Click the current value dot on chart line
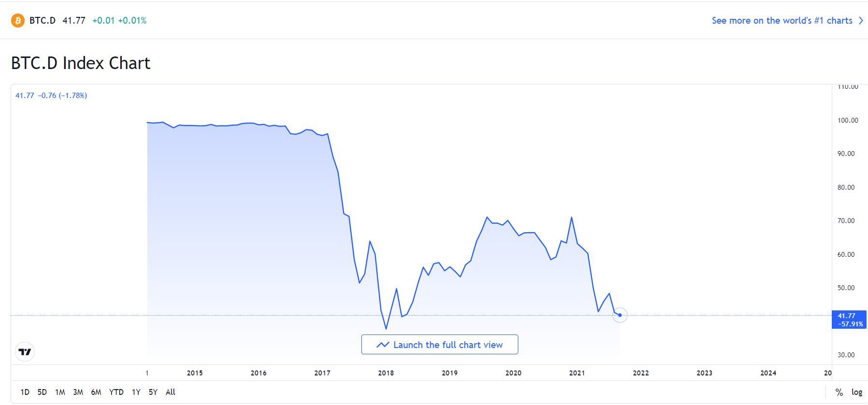This screenshot has width=868, height=405. [620, 315]
